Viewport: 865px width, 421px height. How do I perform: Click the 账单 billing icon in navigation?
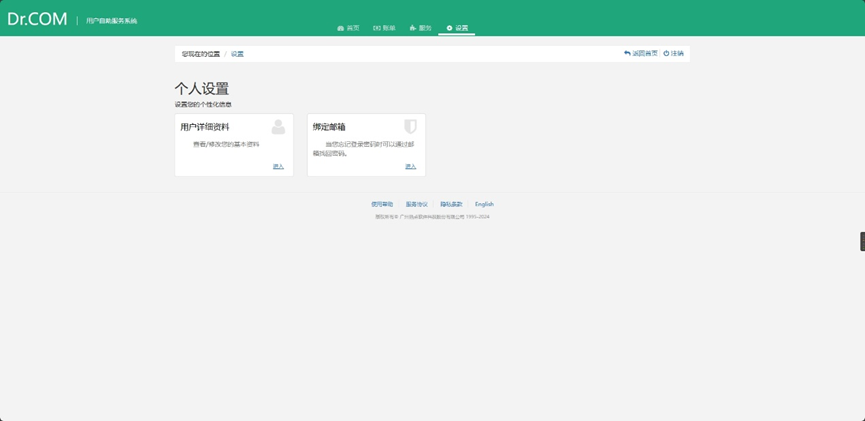(x=377, y=28)
